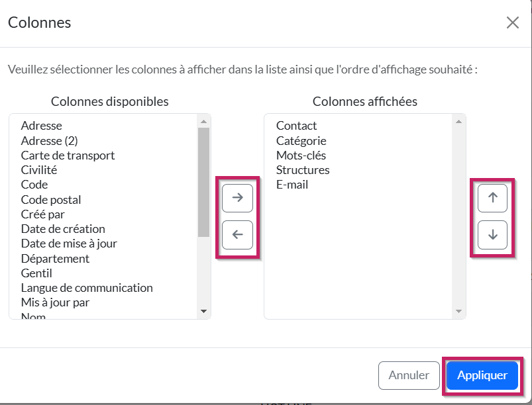Click the available columns scrollbar thumb
This screenshot has height=405, width=532.
click(203, 182)
